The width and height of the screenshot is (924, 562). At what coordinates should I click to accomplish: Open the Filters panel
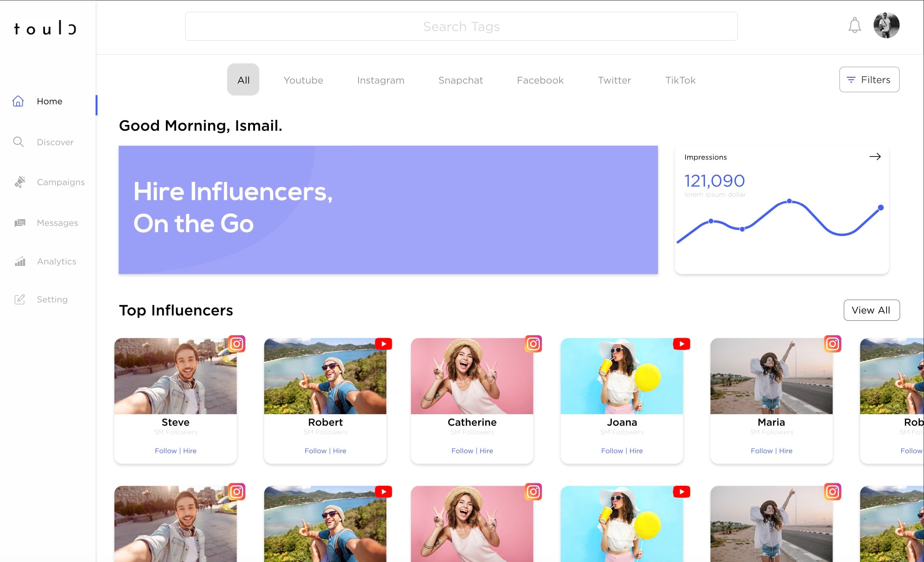coord(869,79)
